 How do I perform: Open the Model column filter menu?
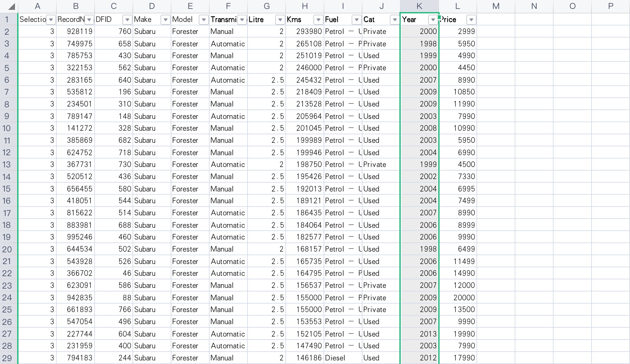point(204,19)
